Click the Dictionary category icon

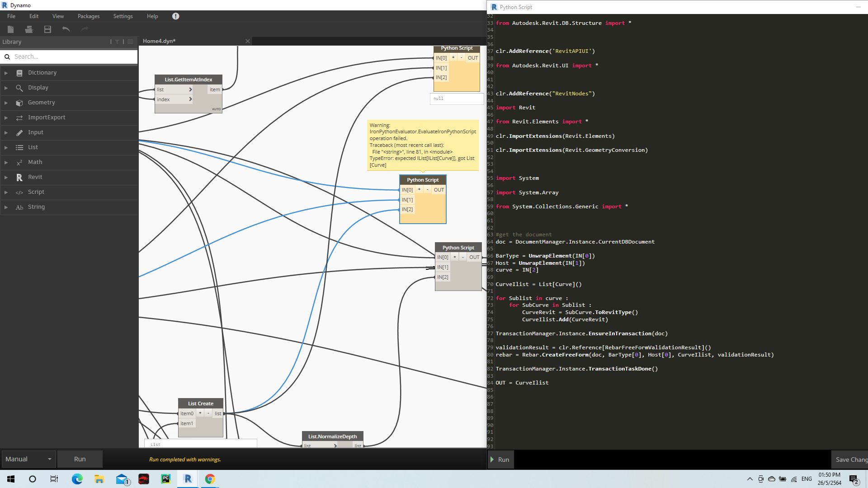coord(19,73)
